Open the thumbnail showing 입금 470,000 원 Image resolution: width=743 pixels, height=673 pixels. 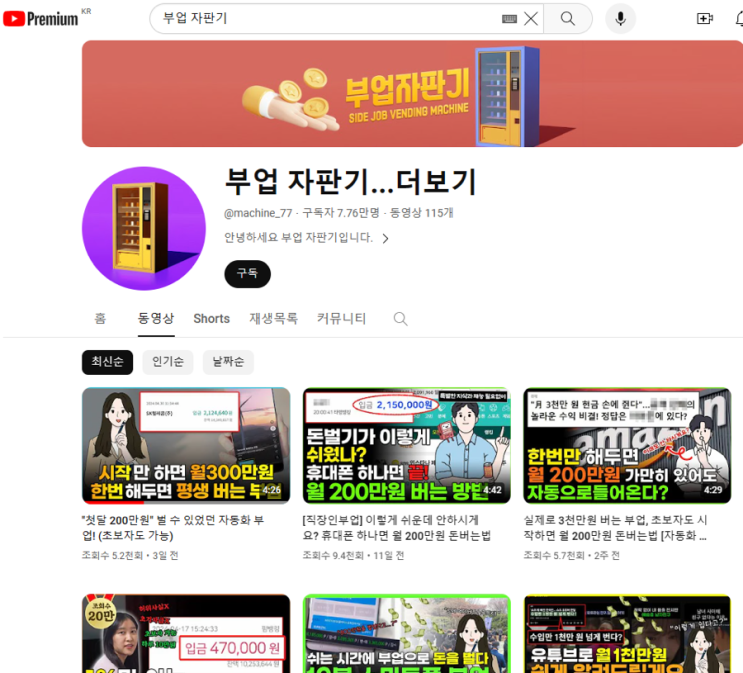click(186, 634)
